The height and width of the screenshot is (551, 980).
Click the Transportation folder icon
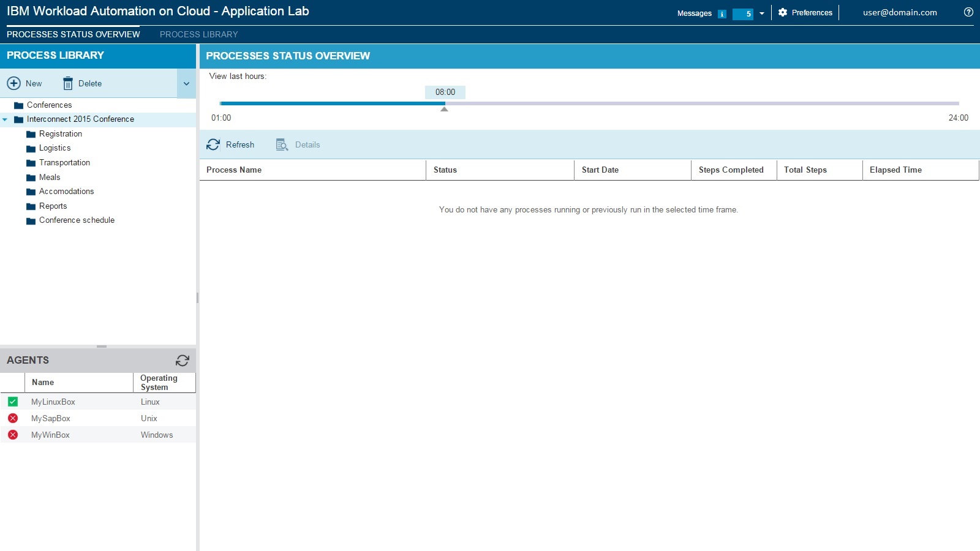coord(31,163)
